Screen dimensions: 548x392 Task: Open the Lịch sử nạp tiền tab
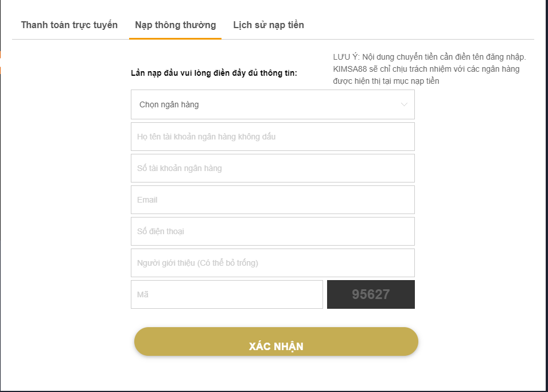pyautogui.click(x=269, y=25)
